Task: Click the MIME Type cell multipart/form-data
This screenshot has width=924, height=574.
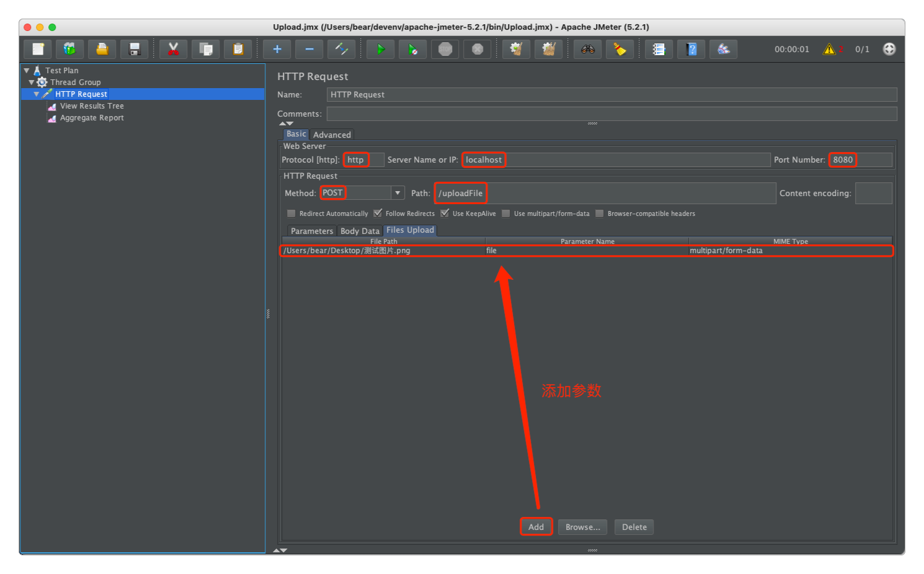Action: click(x=790, y=251)
